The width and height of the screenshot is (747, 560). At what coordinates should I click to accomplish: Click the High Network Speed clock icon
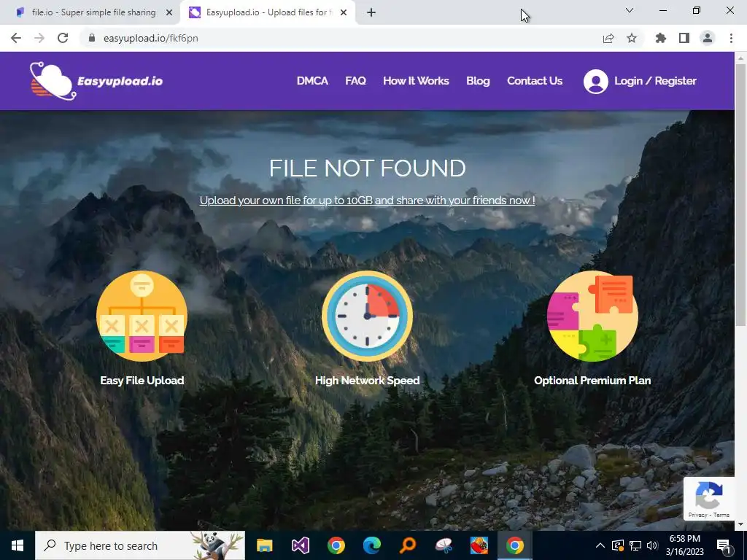click(x=368, y=316)
